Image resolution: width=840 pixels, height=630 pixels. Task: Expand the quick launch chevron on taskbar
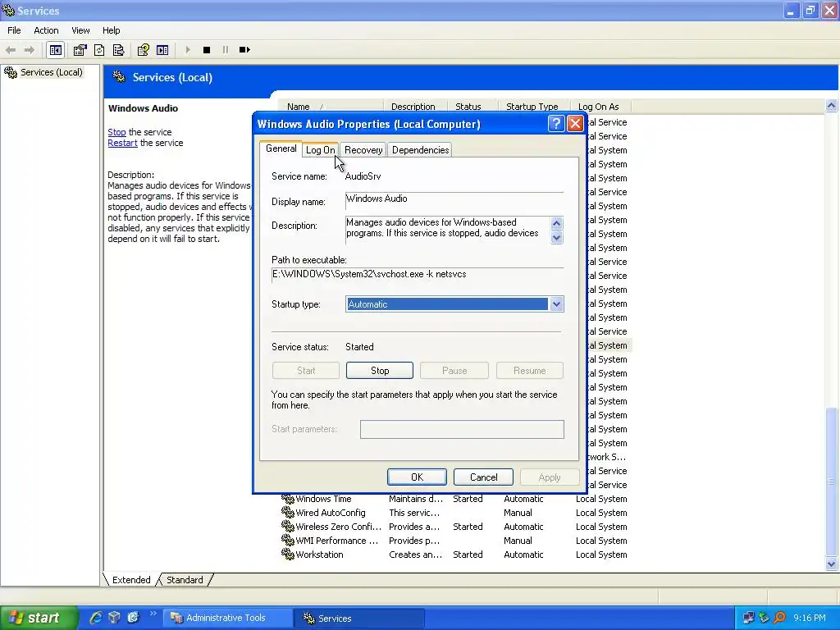point(153,614)
